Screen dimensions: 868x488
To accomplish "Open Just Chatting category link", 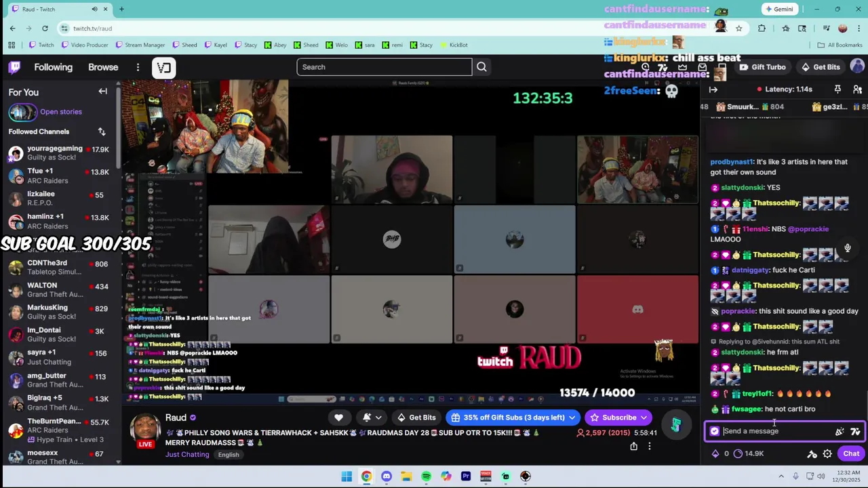I will [x=187, y=455].
